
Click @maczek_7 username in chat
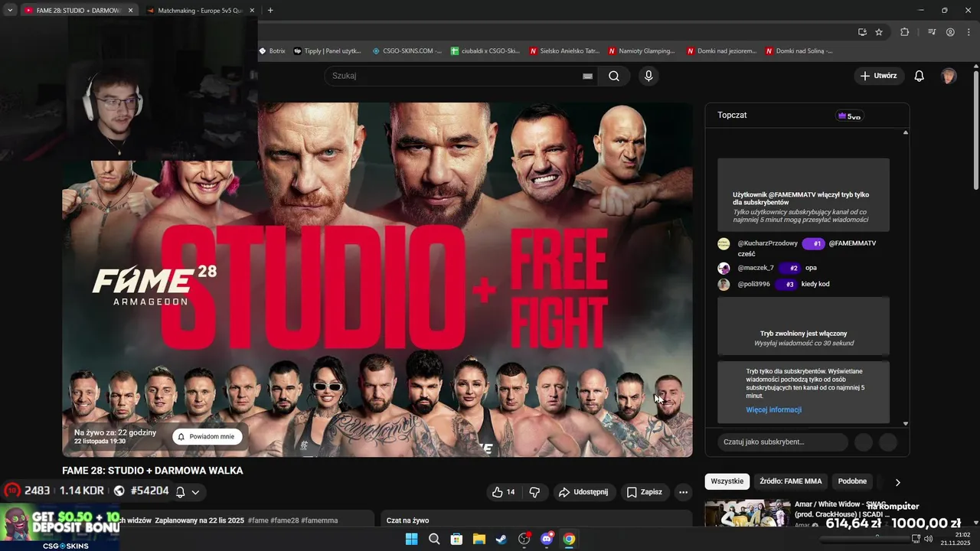pos(756,268)
